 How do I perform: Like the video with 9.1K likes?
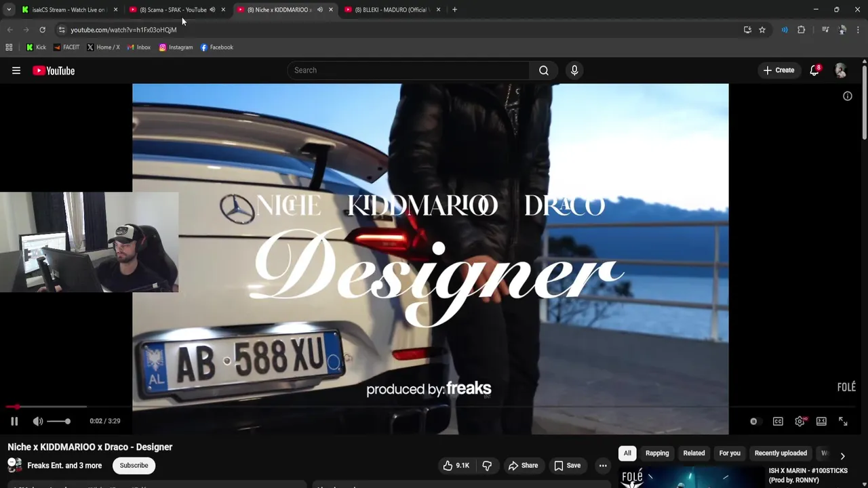pos(456,466)
